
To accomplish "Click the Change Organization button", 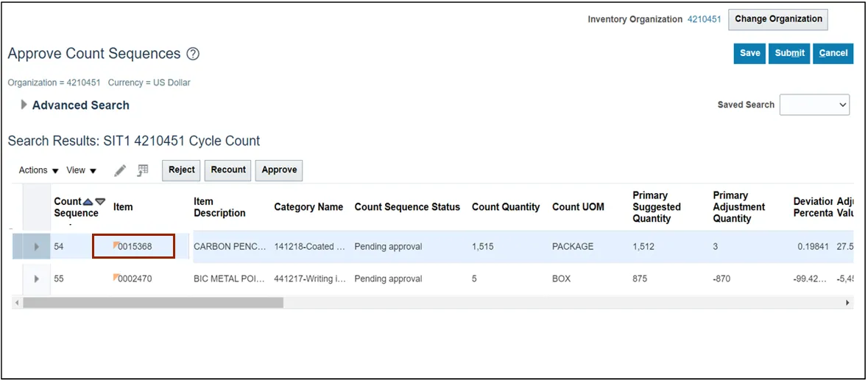I will pos(778,19).
